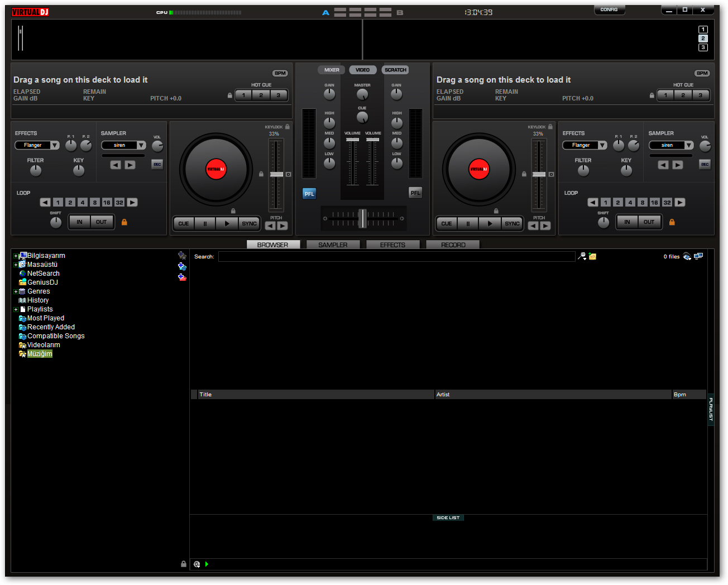The image size is (728, 585).
Task: Select the VIDEO center panel tab
Action: 362,70
